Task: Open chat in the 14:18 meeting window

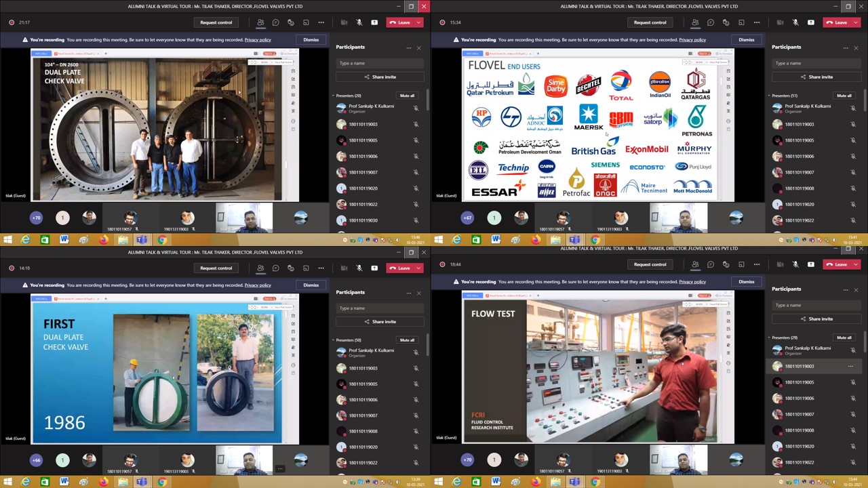Action: pos(275,268)
